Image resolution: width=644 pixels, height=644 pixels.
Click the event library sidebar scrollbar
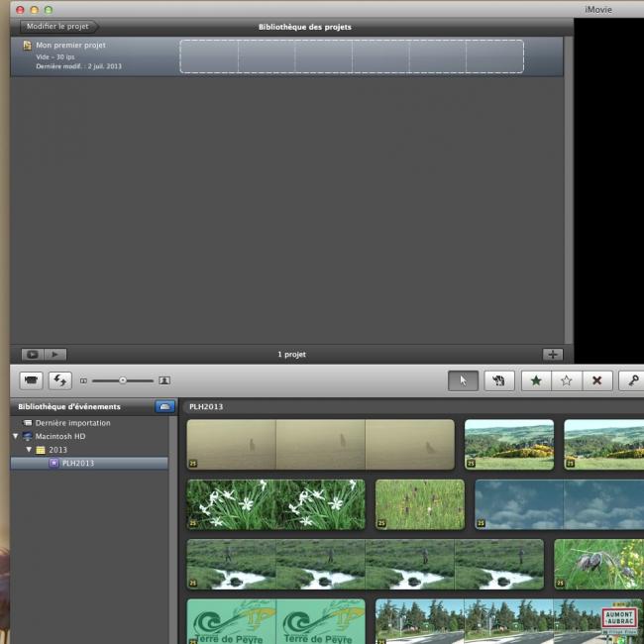pyautogui.click(x=173, y=530)
